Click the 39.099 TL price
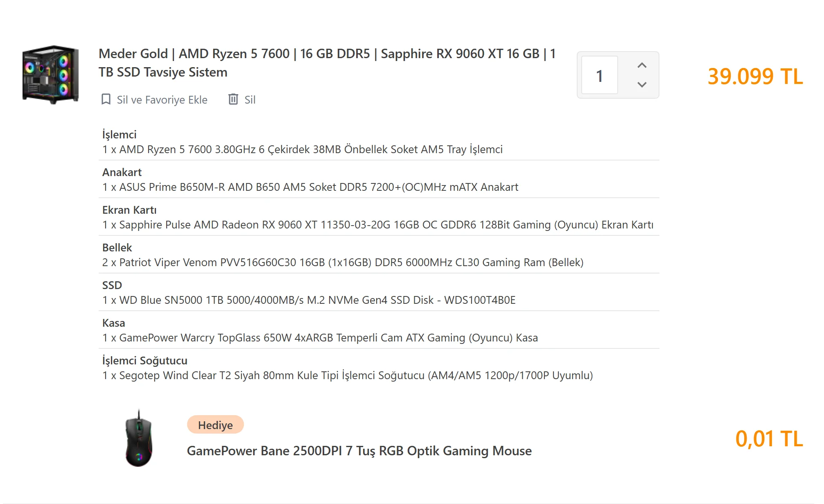The height and width of the screenshot is (504, 824). click(x=755, y=77)
